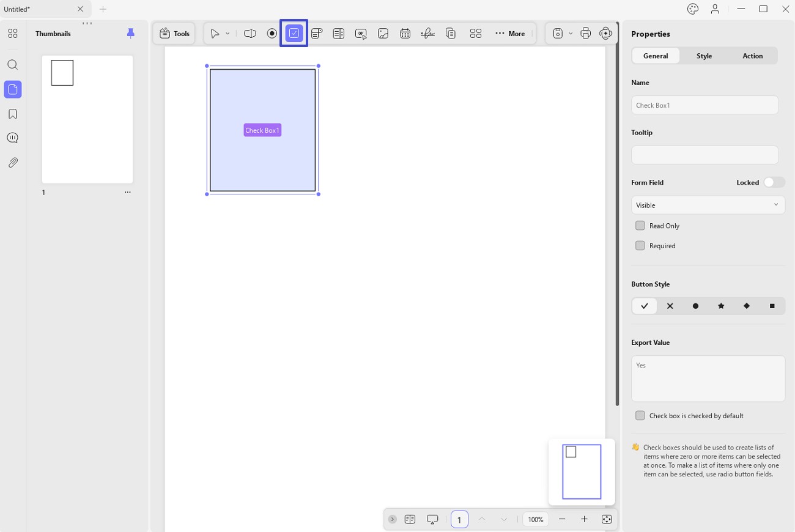Check the Read Only checkbox
The height and width of the screenshot is (532, 795).
coord(640,226)
